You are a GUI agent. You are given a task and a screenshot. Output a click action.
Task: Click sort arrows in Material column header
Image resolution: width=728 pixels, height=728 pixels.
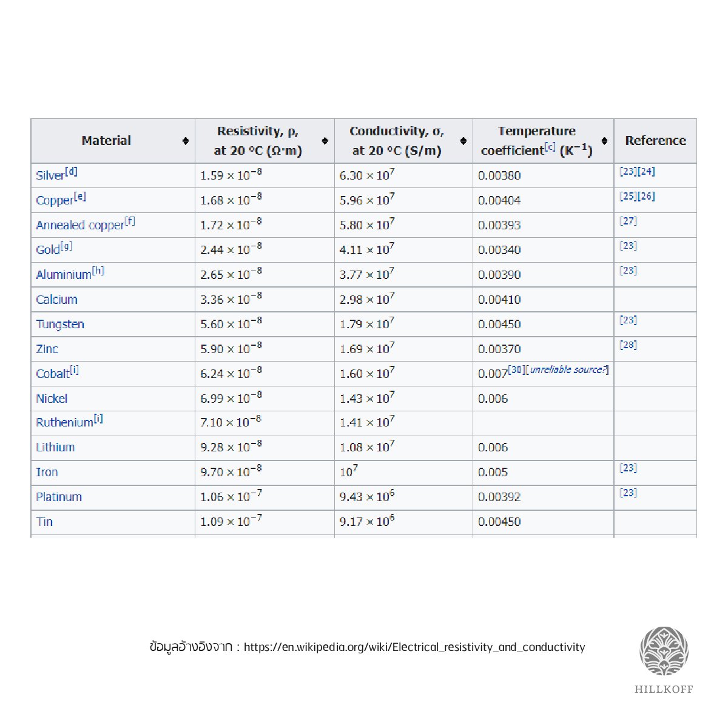pyautogui.click(x=185, y=141)
